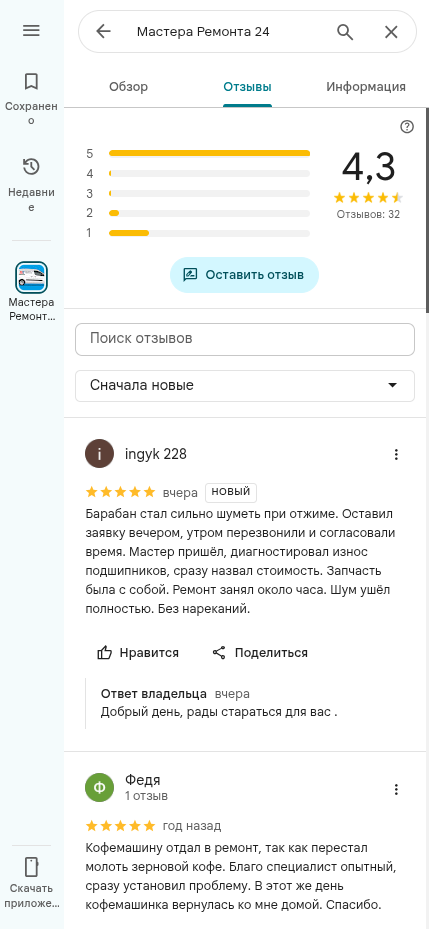Viewport: 429px width, 929px height.
Task: Open more options for ingyk 228 review
Action: pyautogui.click(x=396, y=454)
